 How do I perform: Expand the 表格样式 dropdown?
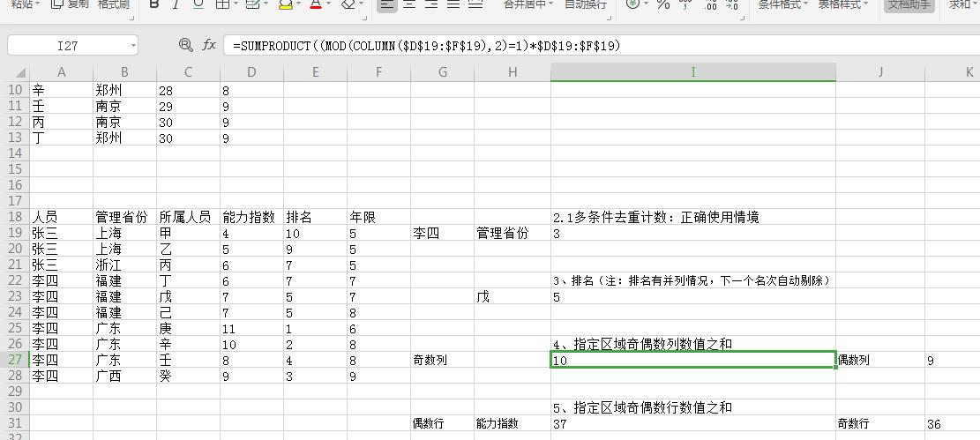click(865, 4)
